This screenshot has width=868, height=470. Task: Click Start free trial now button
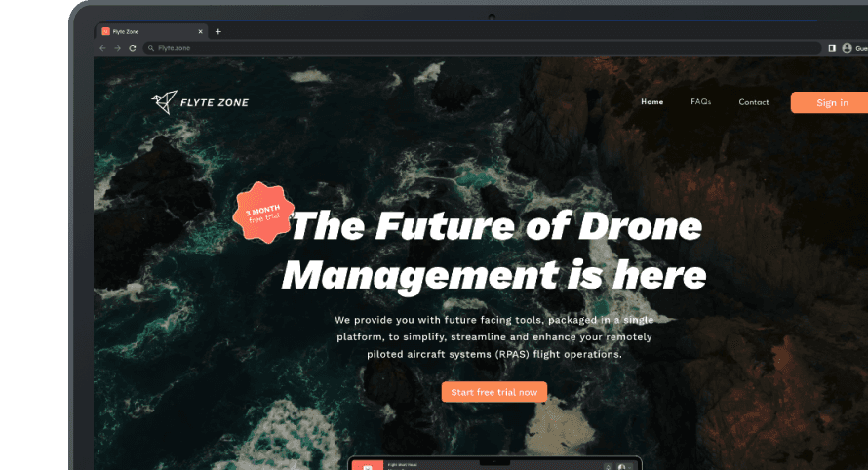[493, 392]
